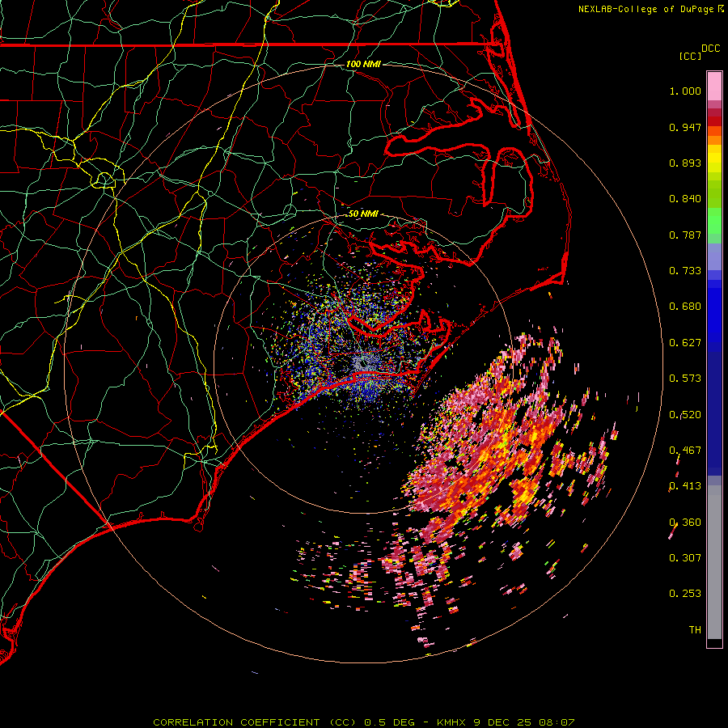The width and height of the screenshot is (728, 728).
Task: Select the 0.307 legend value
Action: [x=685, y=558]
